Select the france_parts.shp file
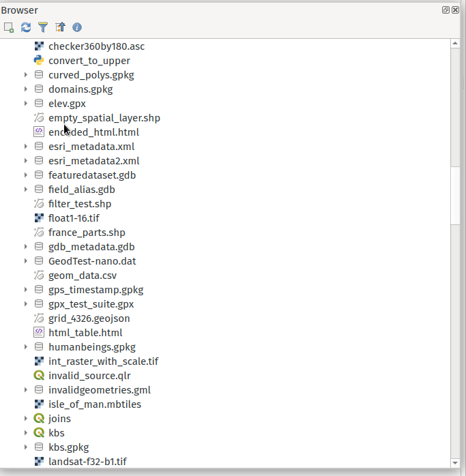The height and width of the screenshot is (476, 466). click(87, 233)
